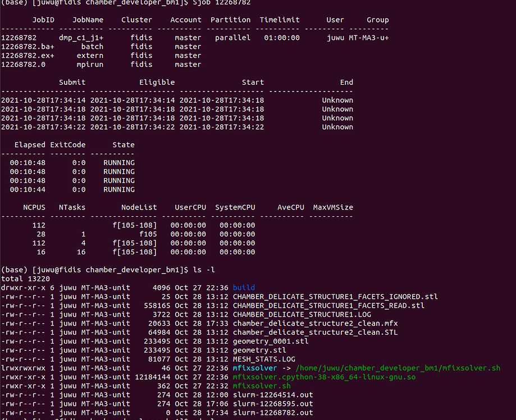Image resolution: width=516 pixels, height=420 pixels.
Task: Click the 01:00:00 Timelimit value
Action: click(x=278, y=37)
